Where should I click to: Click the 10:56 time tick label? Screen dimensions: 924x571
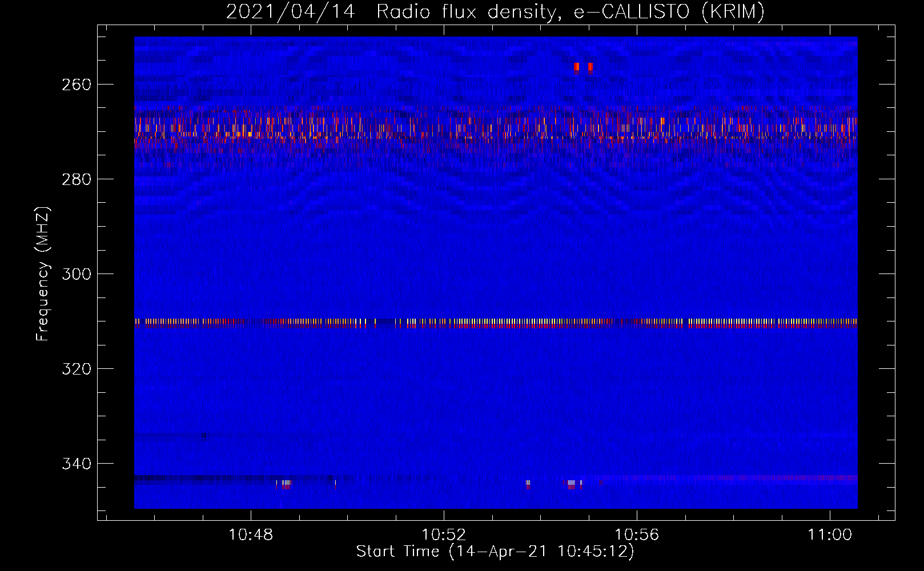pos(637,534)
